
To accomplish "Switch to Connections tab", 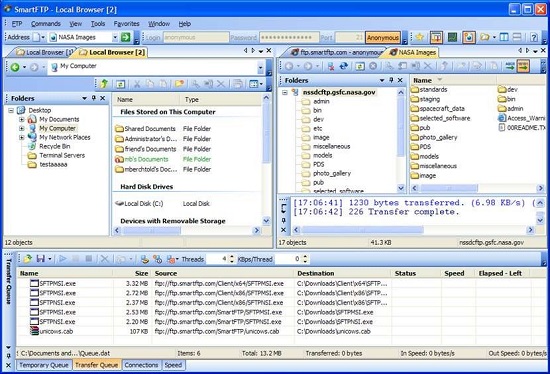I will pyautogui.click(x=141, y=365).
